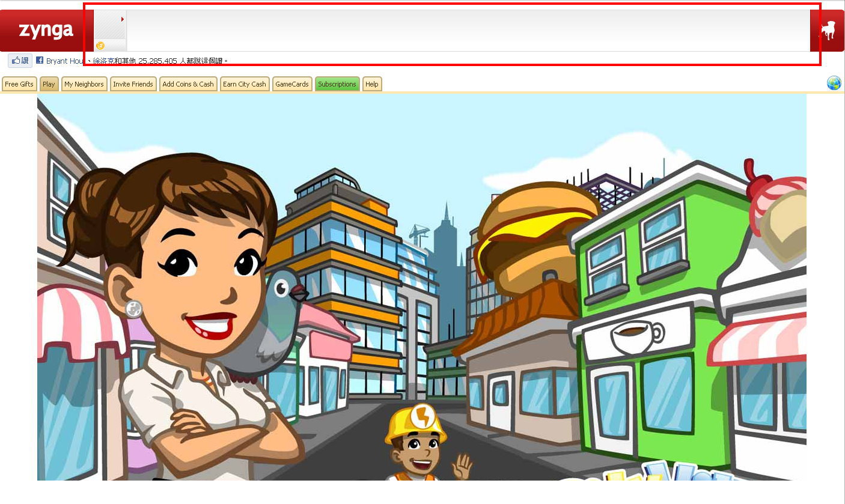Click the small gold coin icon

point(100,46)
